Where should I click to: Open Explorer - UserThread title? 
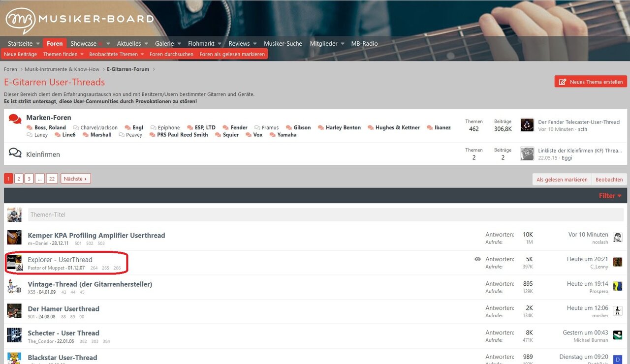[x=60, y=260]
